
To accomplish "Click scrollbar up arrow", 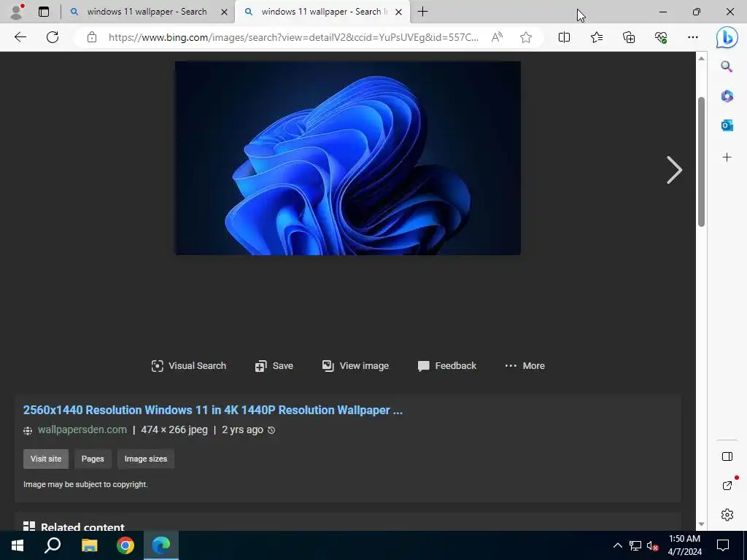I will click(x=701, y=58).
